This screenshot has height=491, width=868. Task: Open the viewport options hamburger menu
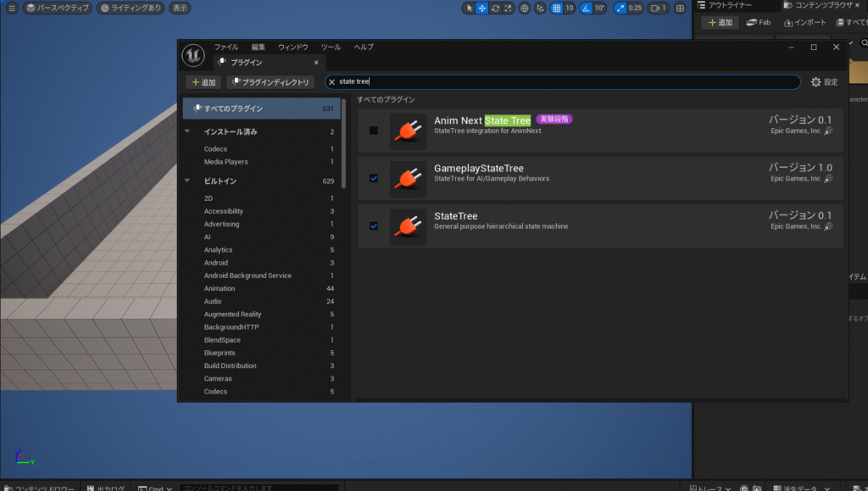coord(12,8)
